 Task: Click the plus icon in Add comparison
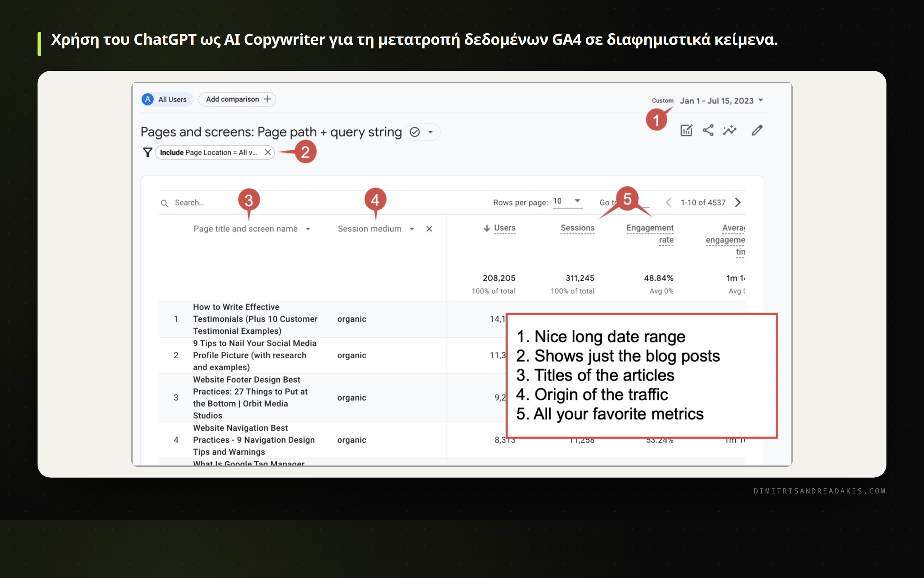(268, 99)
